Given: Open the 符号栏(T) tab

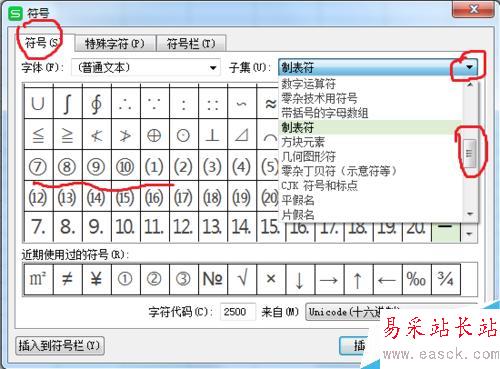Looking at the screenshot, I should pyautogui.click(x=191, y=44).
